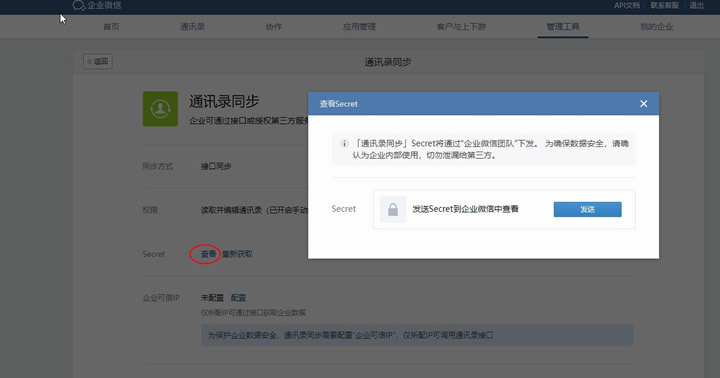
Task: Close the 查看Secret dialog
Action: pyautogui.click(x=643, y=104)
